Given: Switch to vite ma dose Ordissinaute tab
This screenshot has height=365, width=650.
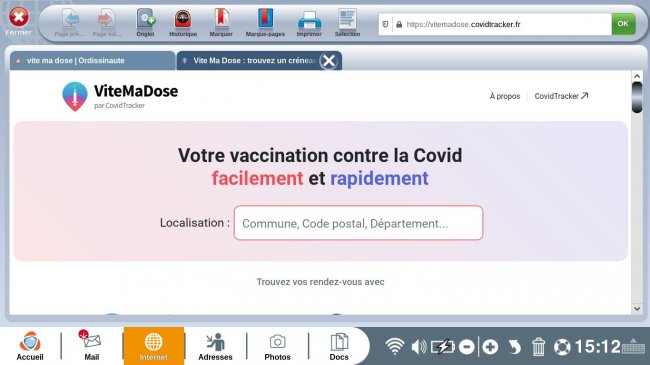Looking at the screenshot, I should (92, 61).
